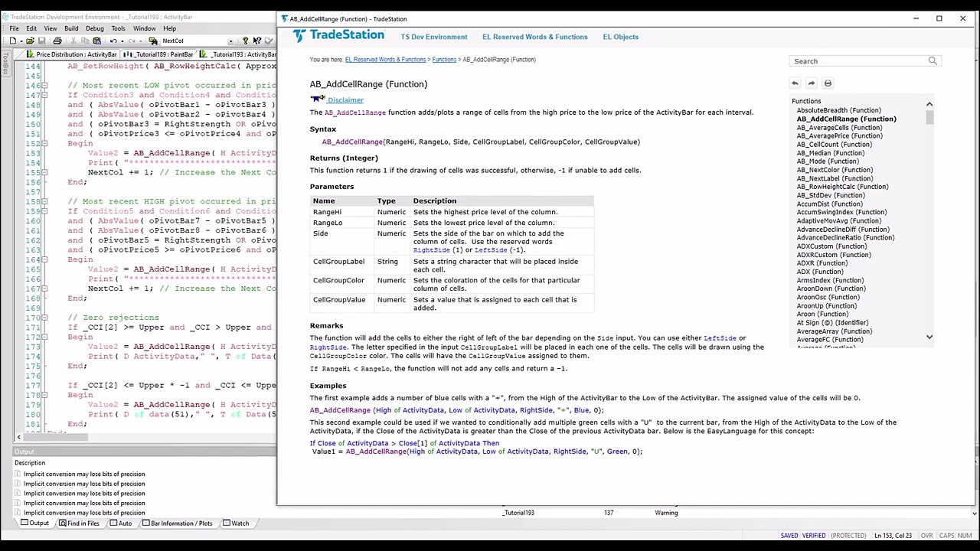Click the New document toolbar icon
The image size is (980, 551).
click(13, 41)
